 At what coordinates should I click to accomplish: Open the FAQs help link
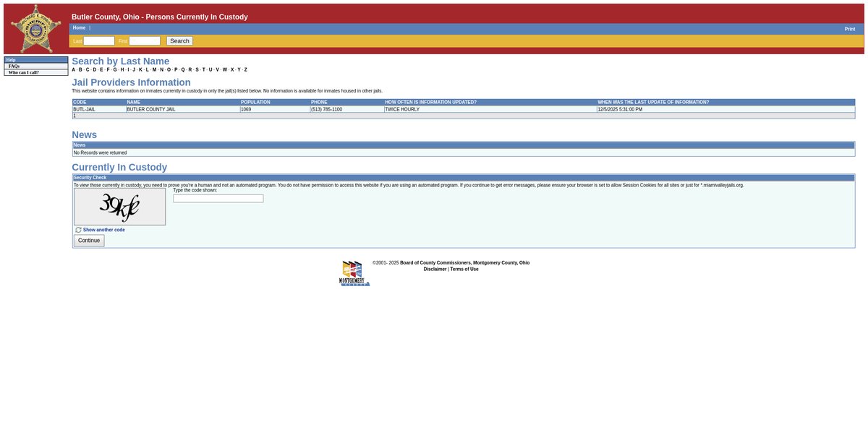[14, 66]
